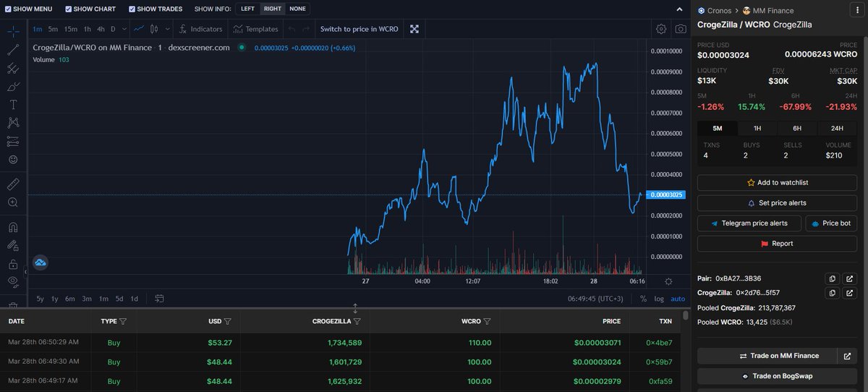This screenshot has width=868, height=392.
Task: Collapse the top options bar chevron
Action: [x=678, y=9]
